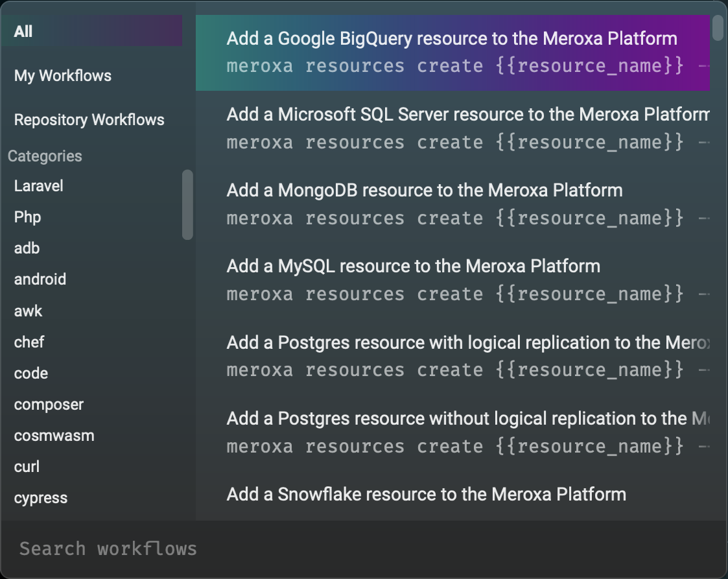Viewport: 728px width, 579px height.
Task: Open My Workflows section
Action: (x=63, y=76)
